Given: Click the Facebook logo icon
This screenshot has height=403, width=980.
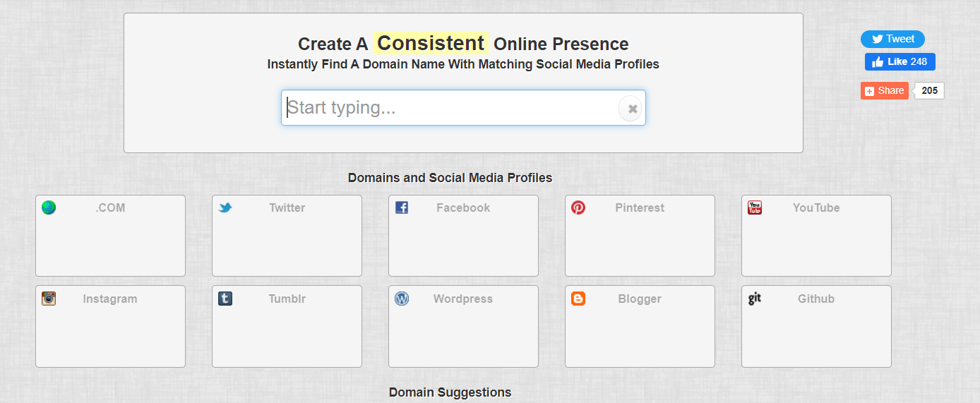Looking at the screenshot, I should pyautogui.click(x=402, y=207).
